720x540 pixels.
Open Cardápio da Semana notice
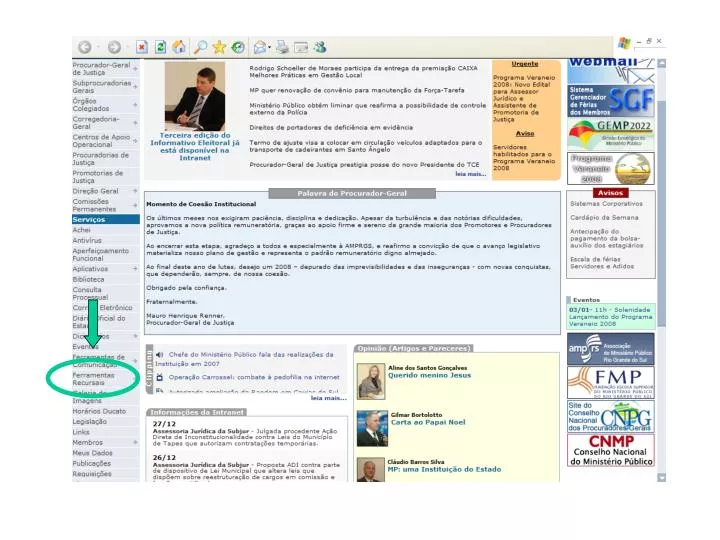tap(604, 218)
